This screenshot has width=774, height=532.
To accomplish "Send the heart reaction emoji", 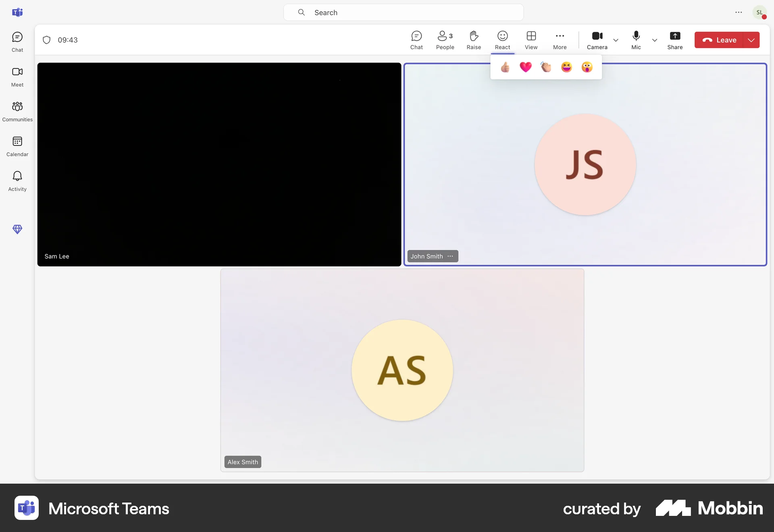I will (x=525, y=67).
